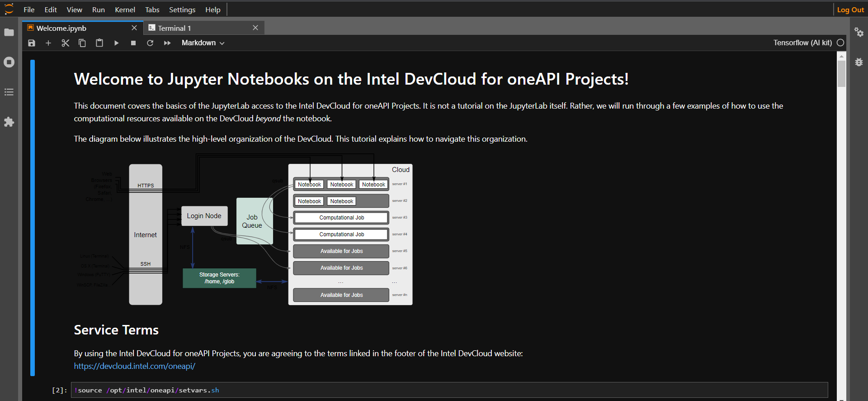Cut the selected cell with the scissors icon
This screenshot has height=401, width=868.
[66, 43]
